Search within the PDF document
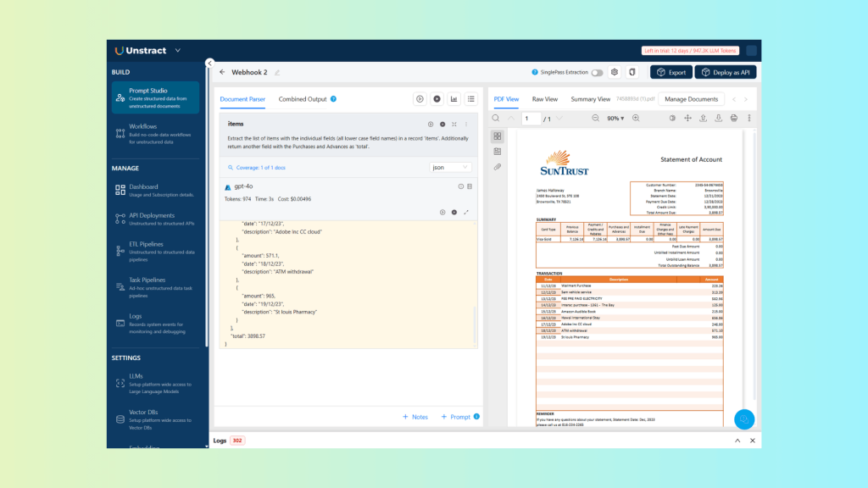This screenshot has width=868, height=488. (496, 118)
